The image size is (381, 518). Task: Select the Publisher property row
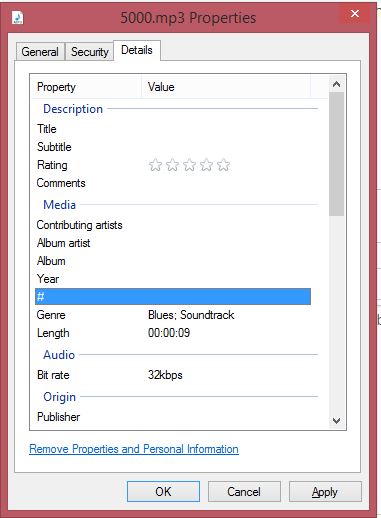point(173,417)
